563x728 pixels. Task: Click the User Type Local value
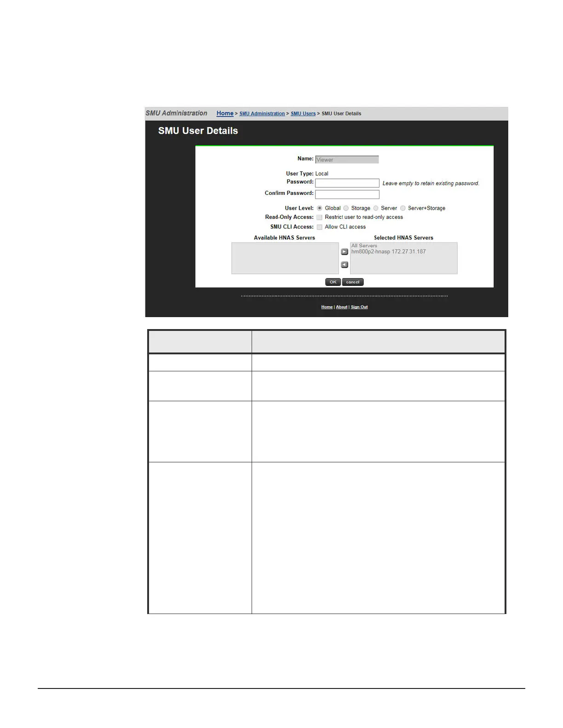[x=322, y=174]
